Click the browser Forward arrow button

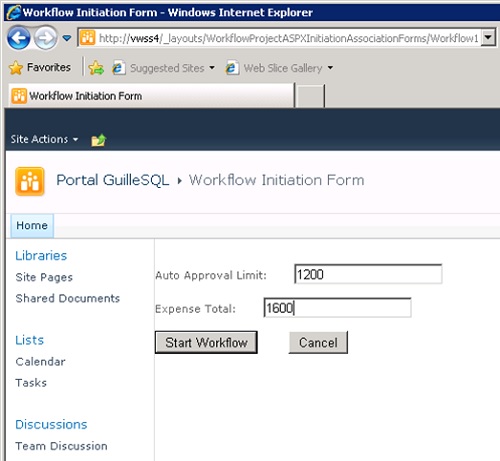click(x=46, y=38)
